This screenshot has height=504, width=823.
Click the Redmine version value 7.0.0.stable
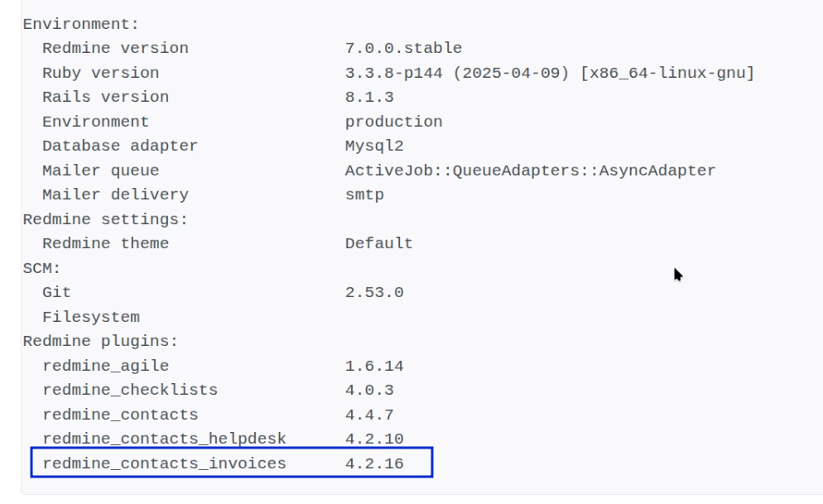tap(403, 48)
